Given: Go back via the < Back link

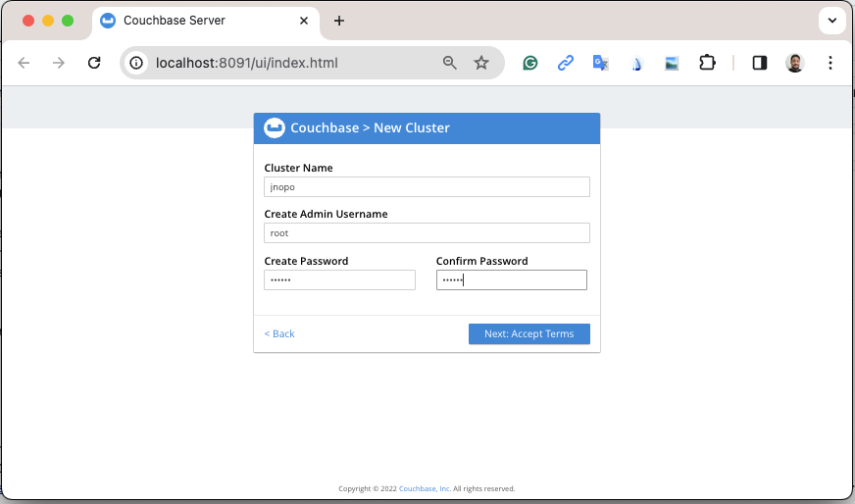Looking at the screenshot, I should pyautogui.click(x=279, y=333).
